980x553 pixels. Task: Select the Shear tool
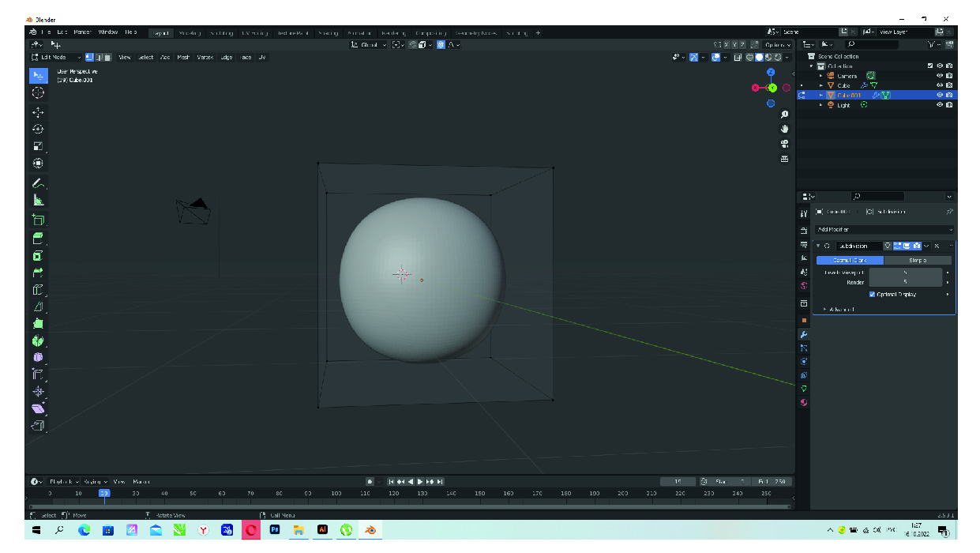click(38, 409)
